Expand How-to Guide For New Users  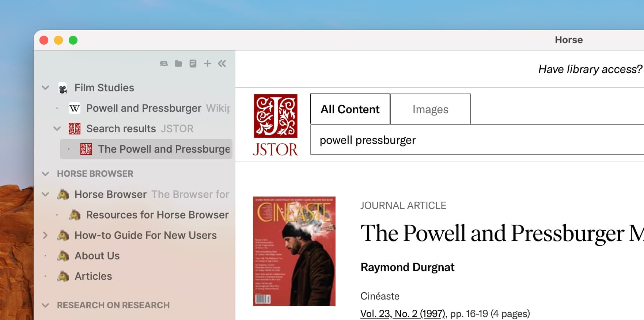tap(45, 235)
